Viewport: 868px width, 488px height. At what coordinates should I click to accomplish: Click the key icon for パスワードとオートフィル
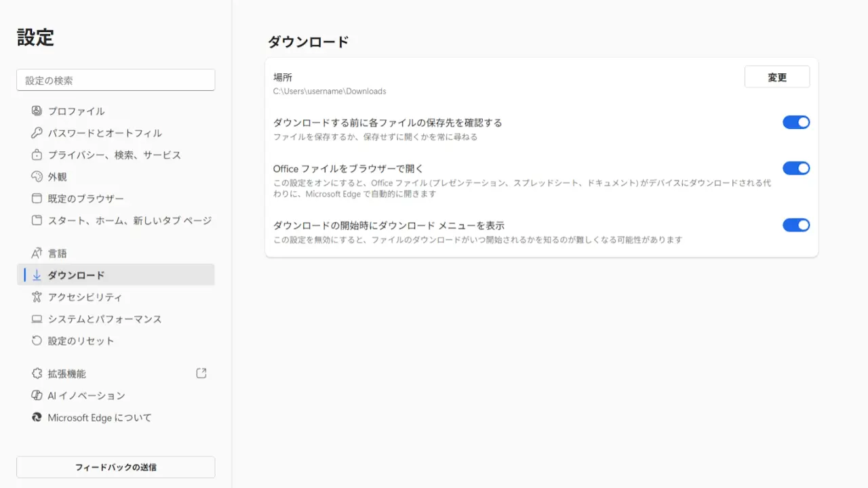click(37, 133)
